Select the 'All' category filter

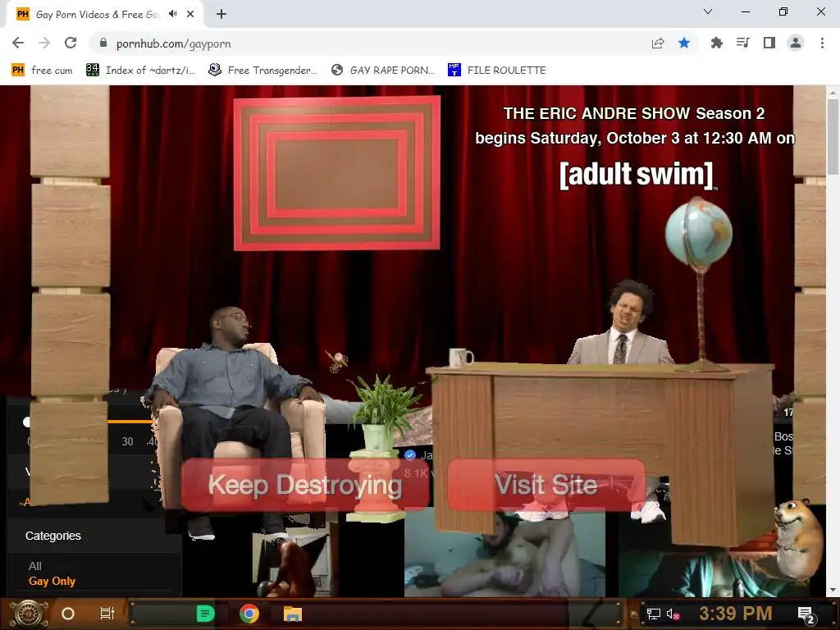[34, 566]
